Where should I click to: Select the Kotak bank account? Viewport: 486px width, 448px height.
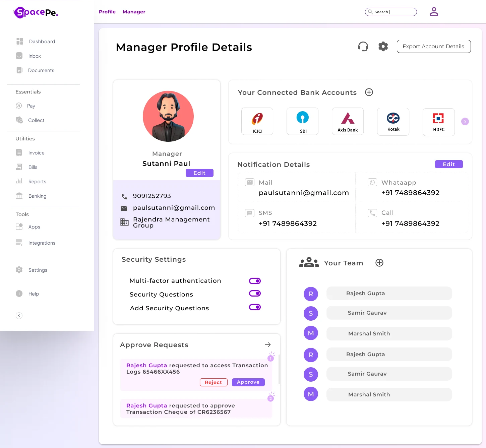click(393, 122)
